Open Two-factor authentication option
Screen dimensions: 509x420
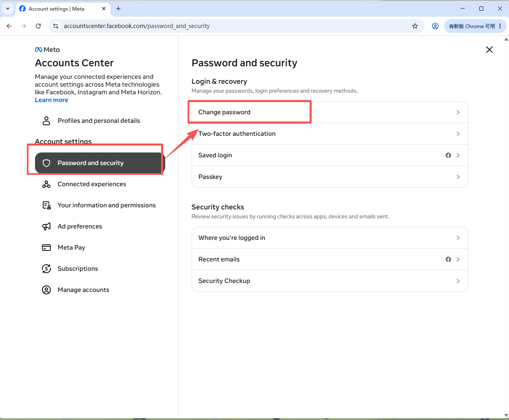[x=330, y=134]
